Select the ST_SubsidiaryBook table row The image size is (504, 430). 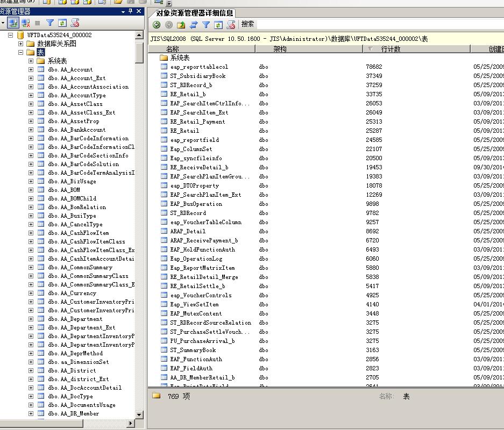(198, 76)
